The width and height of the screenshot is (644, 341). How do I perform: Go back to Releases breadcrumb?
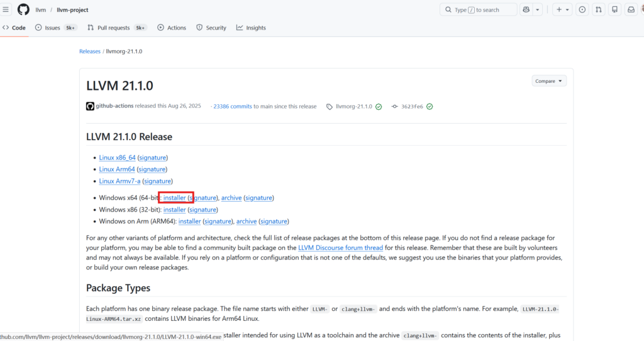pos(89,51)
